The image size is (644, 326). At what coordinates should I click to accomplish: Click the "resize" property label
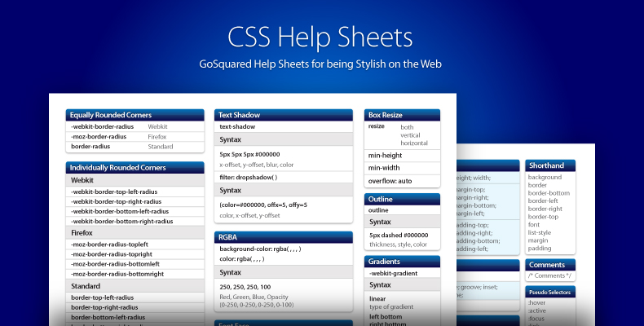point(377,126)
